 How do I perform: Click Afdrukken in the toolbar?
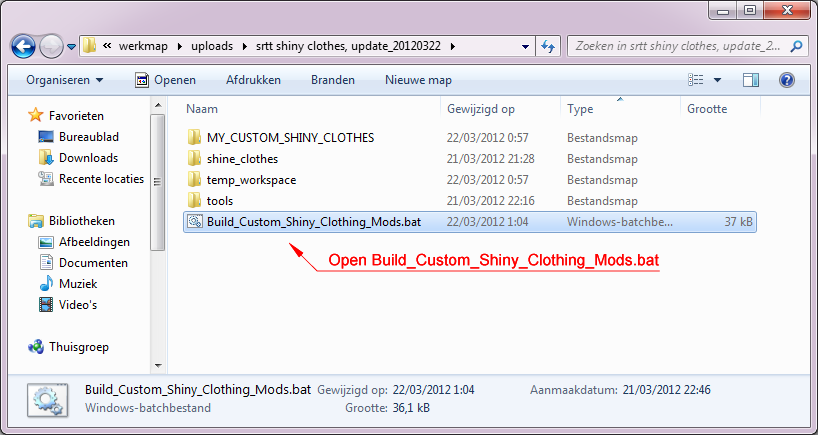point(253,80)
